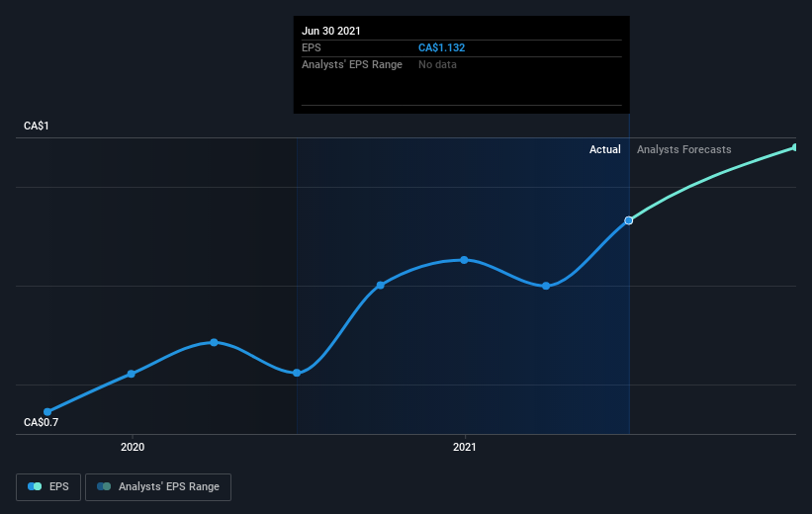Toggle the EPS legend button
Image resolution: width=812 pixels, height=514 pixels.
click(x=48, y=487)
